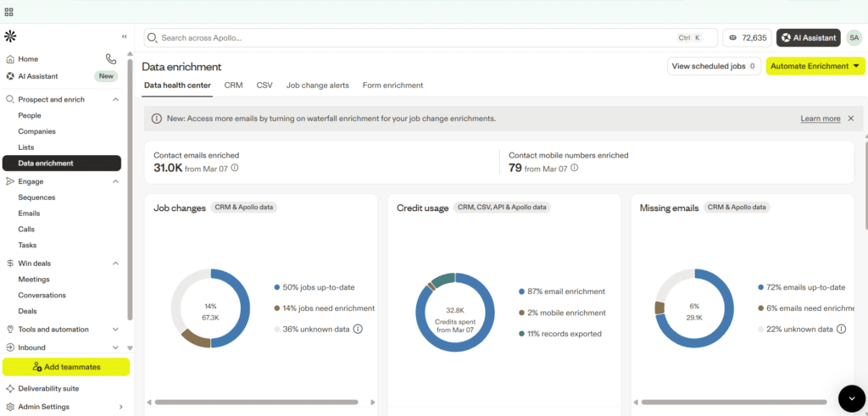Collapse the Prospect and enrich section
868x416 pixels.
pyautogui.click(x=115, y=100)
